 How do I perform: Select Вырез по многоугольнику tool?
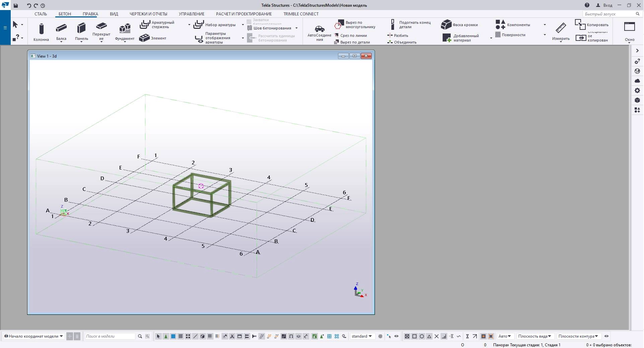click(x=355, y=24)
